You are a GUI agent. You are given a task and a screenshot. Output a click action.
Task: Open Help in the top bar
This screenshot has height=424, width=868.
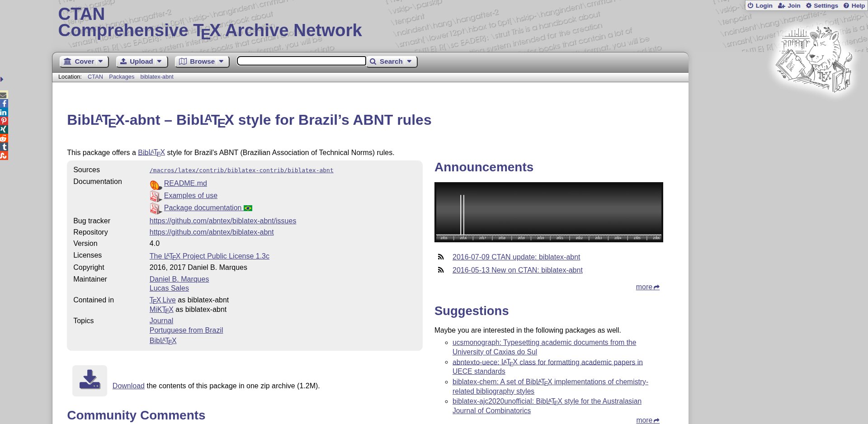coord(854,5)
